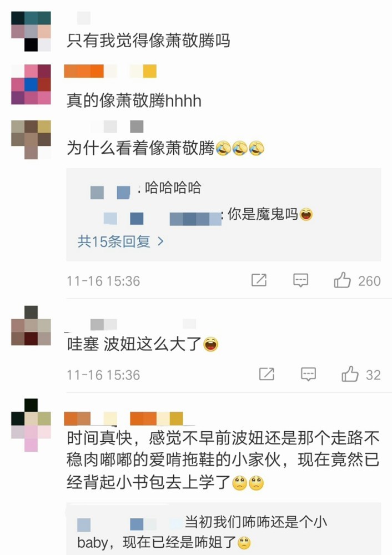Select the 当初我们咘咘还是个小 baby reply
Image resolution: width=392 pixels, height=555 pixels.
coord(202,532)
